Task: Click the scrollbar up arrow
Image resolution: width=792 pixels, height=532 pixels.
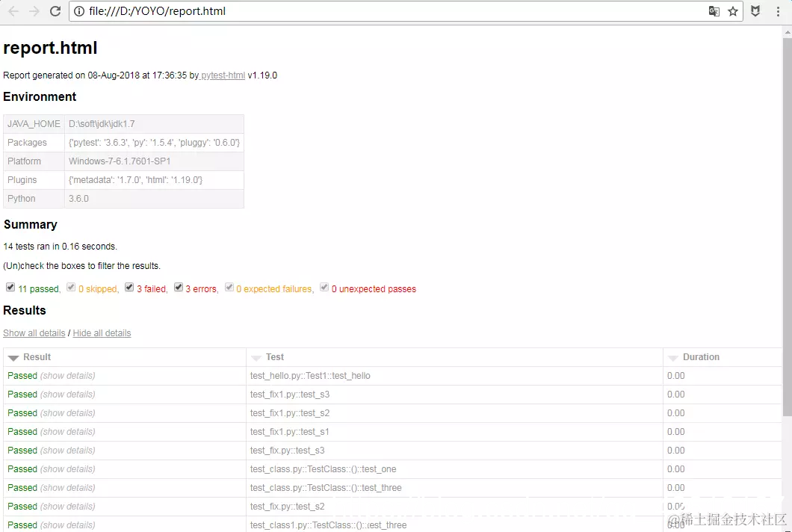Action: point(787,31)
